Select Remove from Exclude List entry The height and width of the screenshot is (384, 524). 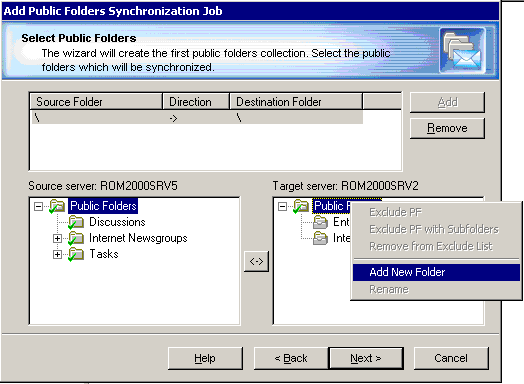(x=436, y=246)
